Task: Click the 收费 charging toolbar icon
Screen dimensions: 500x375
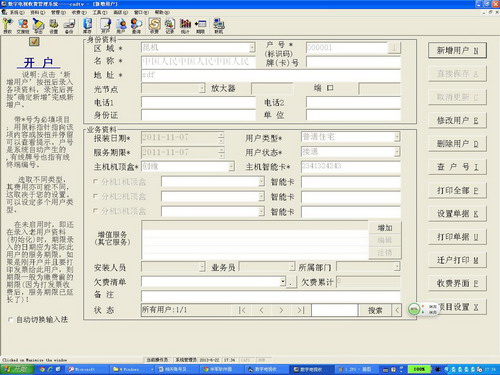Action: (x=154, y=26)
